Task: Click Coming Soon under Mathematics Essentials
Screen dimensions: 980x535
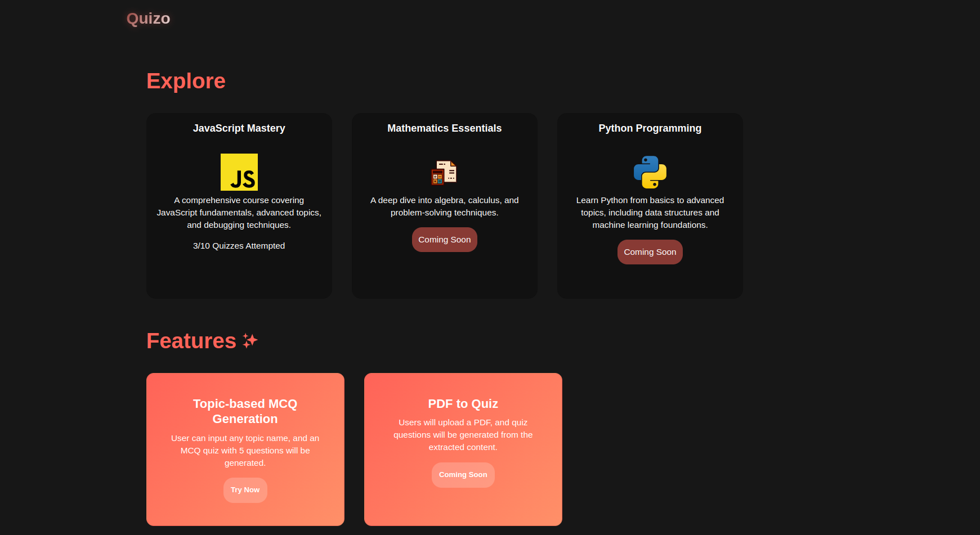Action: point(445,240)
